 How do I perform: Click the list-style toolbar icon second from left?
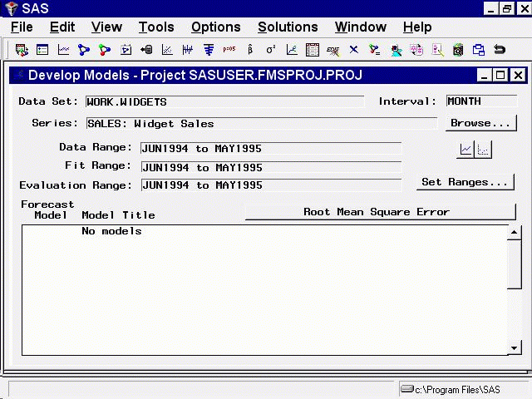click(42, 50)
